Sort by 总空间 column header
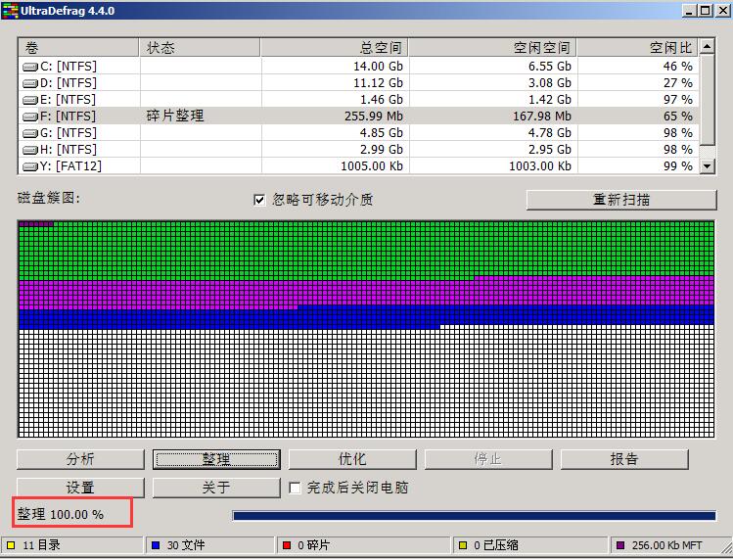Screen dimensions: 733x560 coord(335,48)
